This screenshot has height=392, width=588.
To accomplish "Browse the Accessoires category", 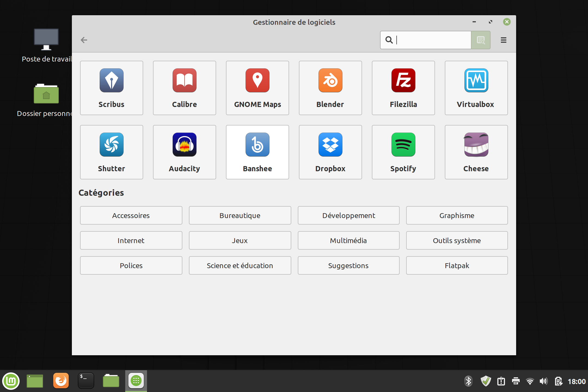I will click(131, 215).
